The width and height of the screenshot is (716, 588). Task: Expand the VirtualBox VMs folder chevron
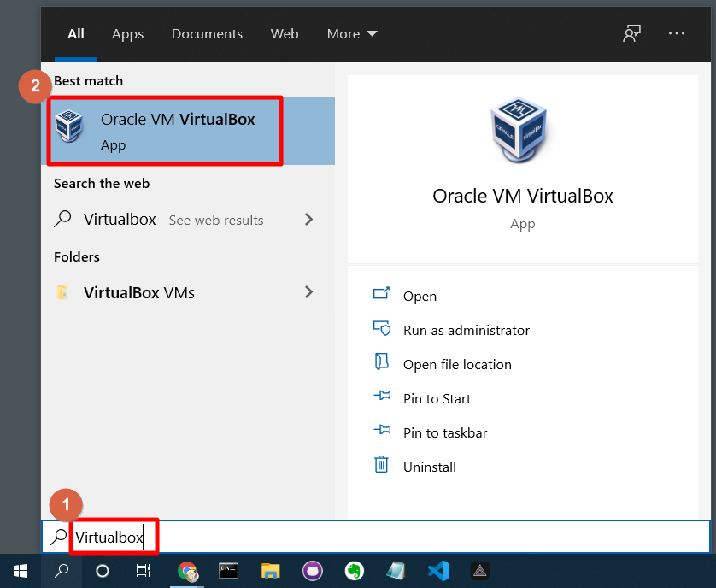[309, 292]
